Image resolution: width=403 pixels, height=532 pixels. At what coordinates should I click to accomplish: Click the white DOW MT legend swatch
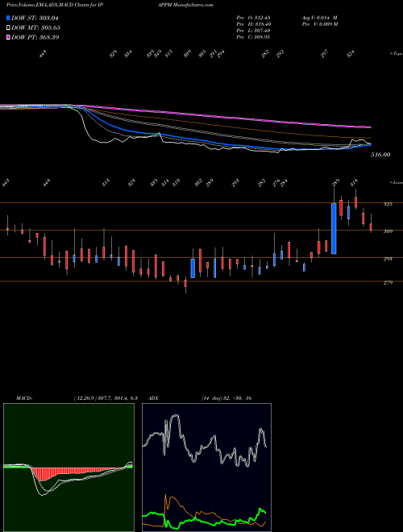[x=8, y=27]
